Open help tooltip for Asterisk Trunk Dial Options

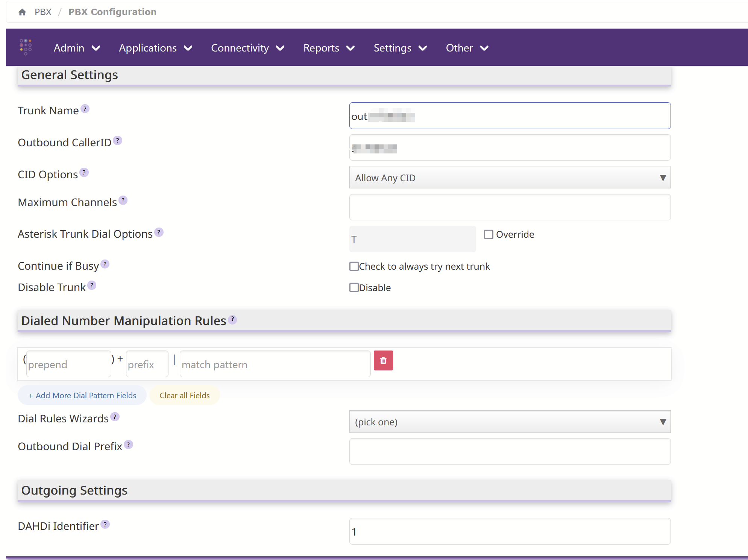pyautogui.click(x=159, y=232)
